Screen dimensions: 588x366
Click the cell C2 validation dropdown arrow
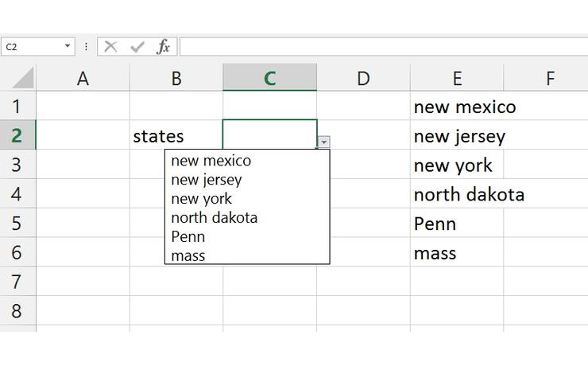point(323,142)
